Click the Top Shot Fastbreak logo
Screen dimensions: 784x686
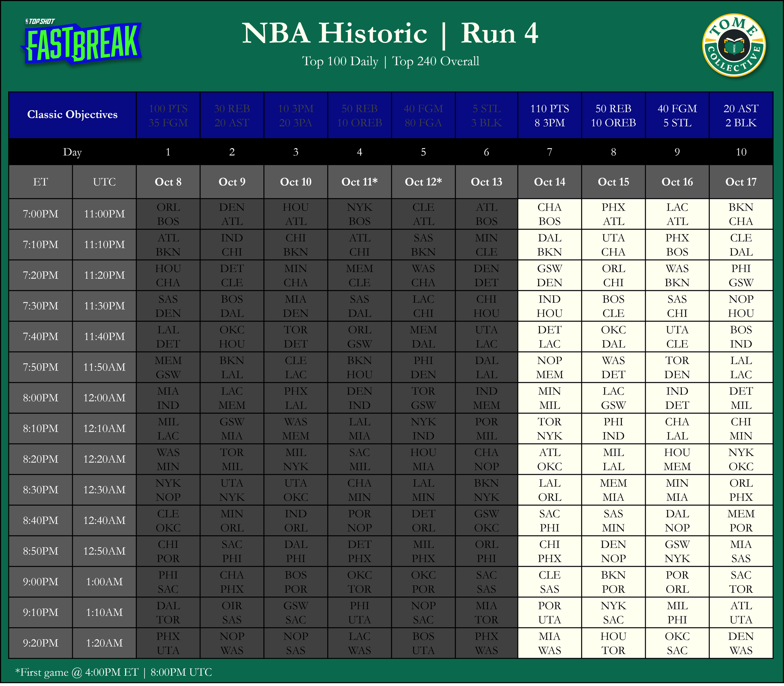[82, 41]
